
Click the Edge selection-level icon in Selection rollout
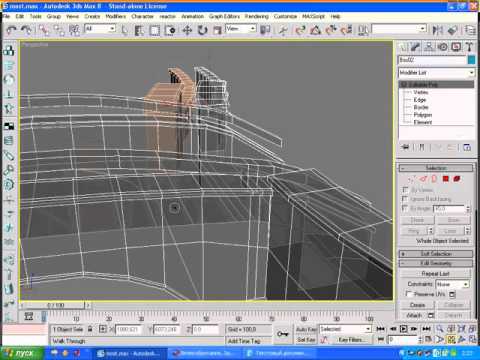click(423, 179)
